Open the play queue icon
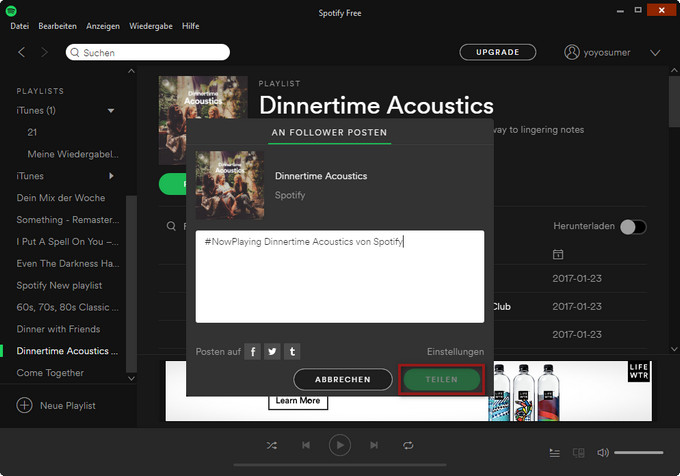This screenshot has height=476, width=680. coord(555,453)
